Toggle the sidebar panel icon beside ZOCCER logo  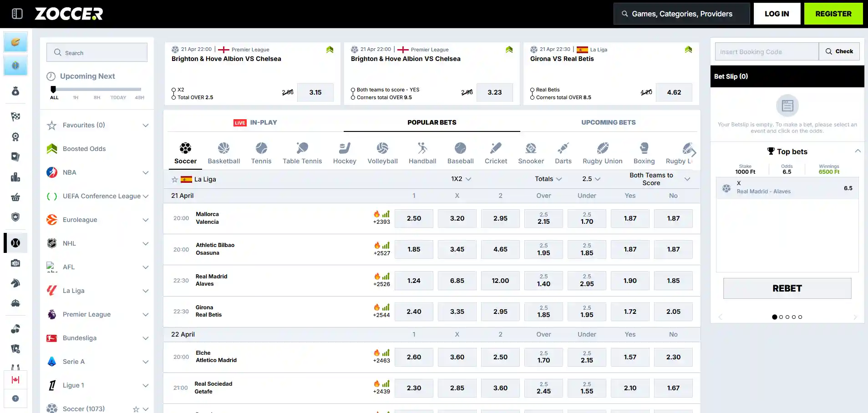coord(17,14)
